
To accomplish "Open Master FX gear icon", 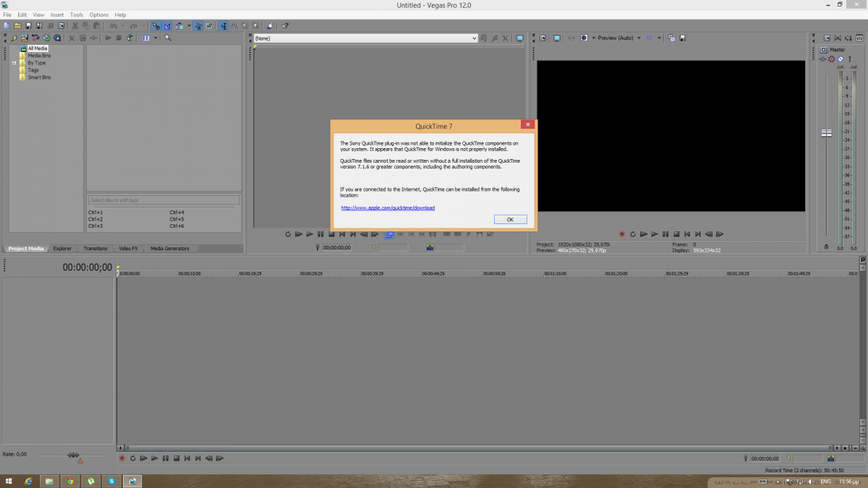I will 832,59.
